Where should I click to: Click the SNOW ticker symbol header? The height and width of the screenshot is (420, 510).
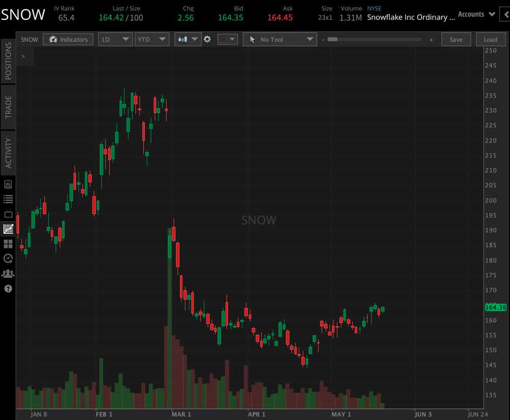(23, 15)
